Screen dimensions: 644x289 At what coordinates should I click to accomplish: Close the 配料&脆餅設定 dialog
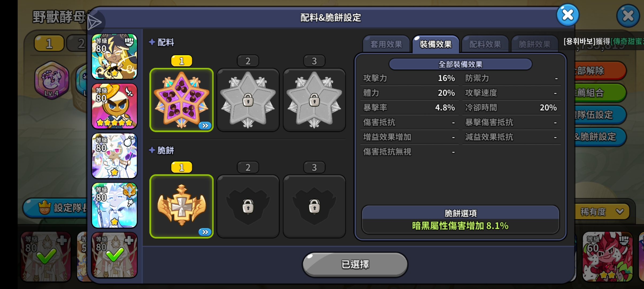pyautogui.click(x=568, y=15)
